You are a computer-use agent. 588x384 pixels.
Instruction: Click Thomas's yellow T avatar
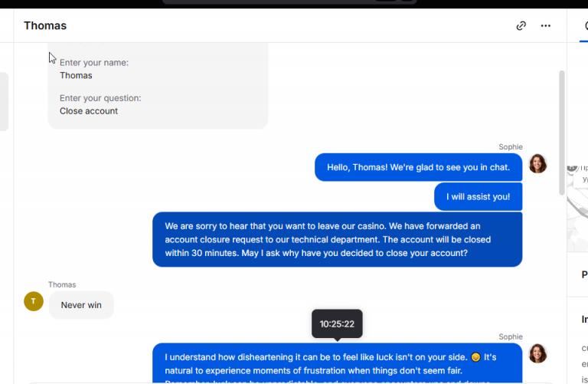(x=34, y=301)
